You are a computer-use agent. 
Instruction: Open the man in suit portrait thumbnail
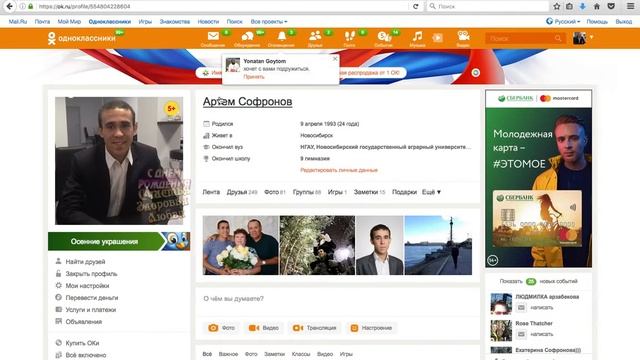tap(380, 245)
